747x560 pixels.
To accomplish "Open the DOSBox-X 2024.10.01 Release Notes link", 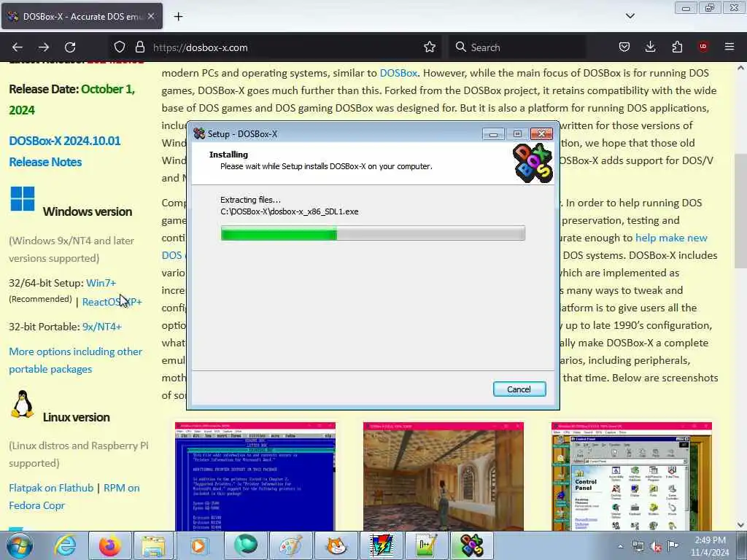I will [x=65, y=152].
